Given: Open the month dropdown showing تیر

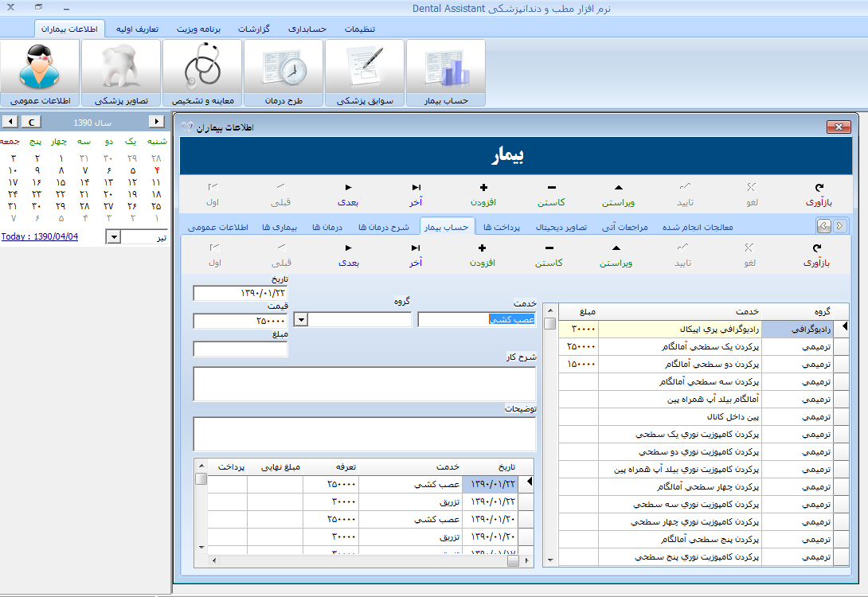Looking at the screenshot, I should [x=114, y=237].
